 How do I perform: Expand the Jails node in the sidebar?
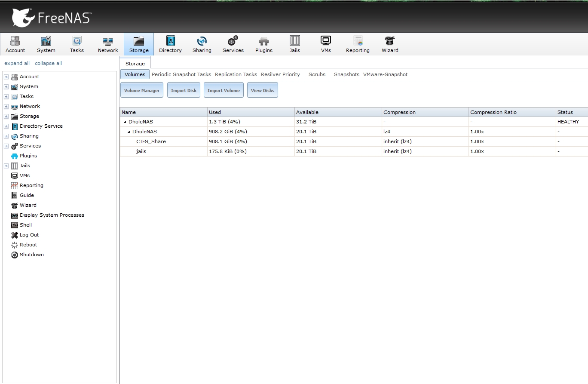6,166
